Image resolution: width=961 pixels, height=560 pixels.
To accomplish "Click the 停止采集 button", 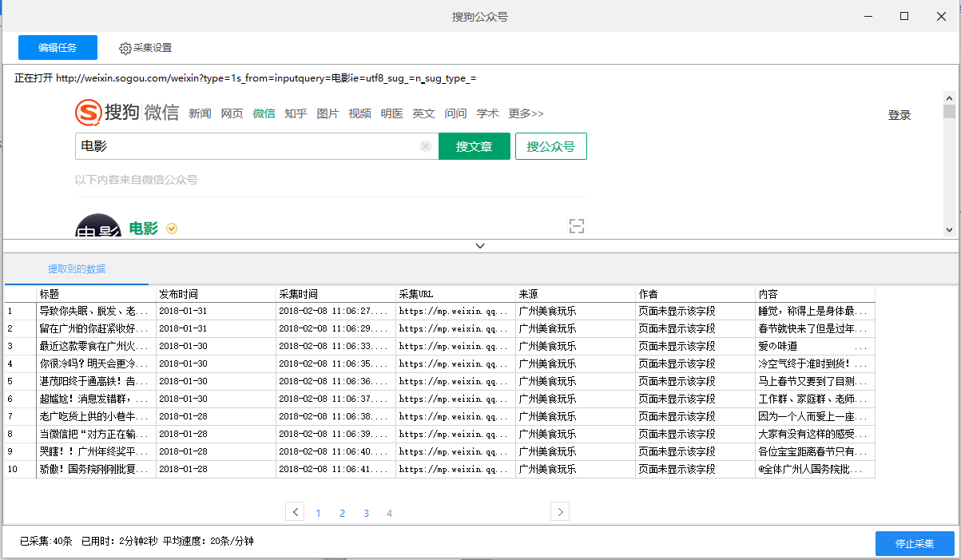I will click(x=915, y=544).
